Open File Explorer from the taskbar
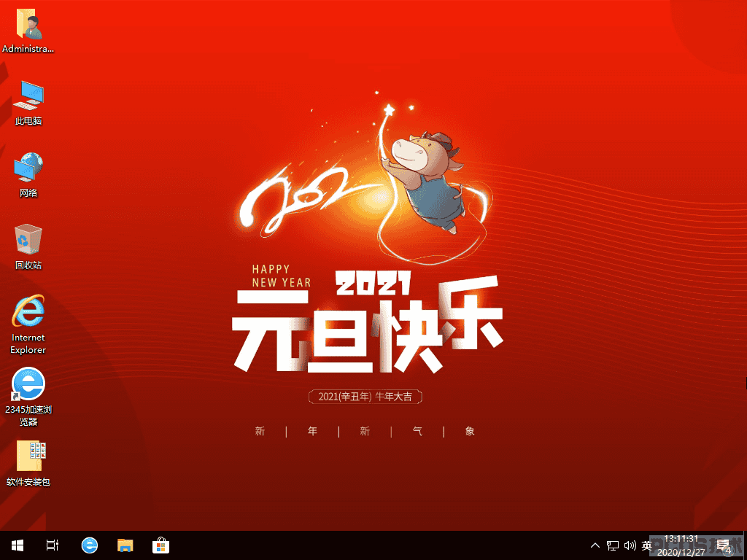Viewport: 747px width, 560px height. tap(125, 545)
